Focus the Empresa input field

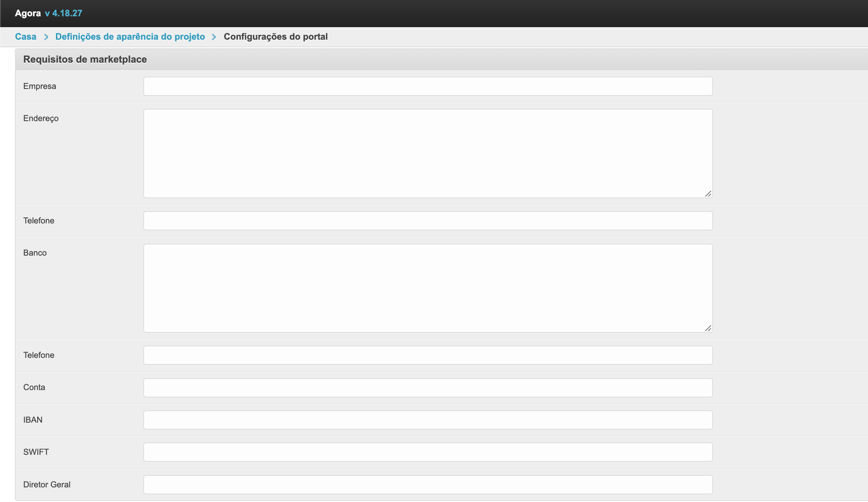[428, 86]
